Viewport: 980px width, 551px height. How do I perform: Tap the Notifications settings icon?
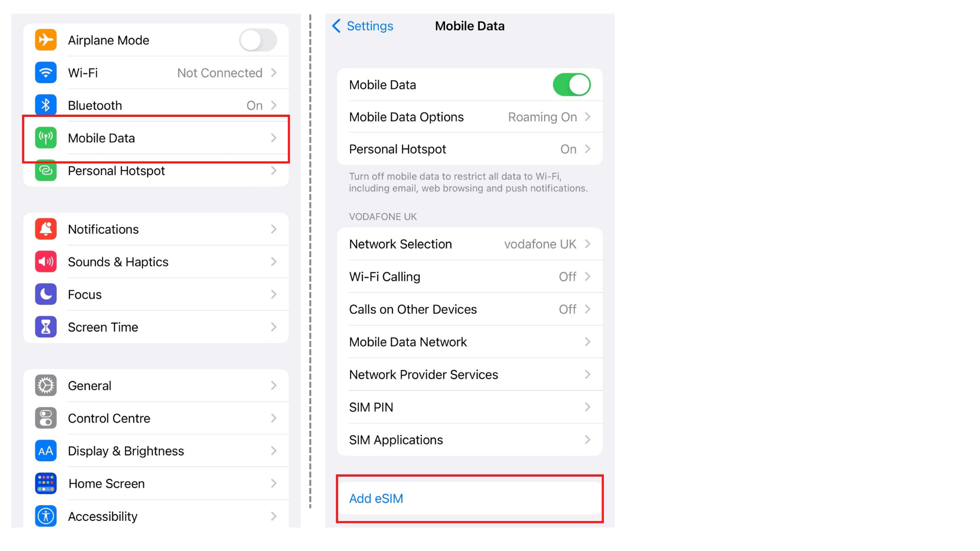[x=46, y=229]
